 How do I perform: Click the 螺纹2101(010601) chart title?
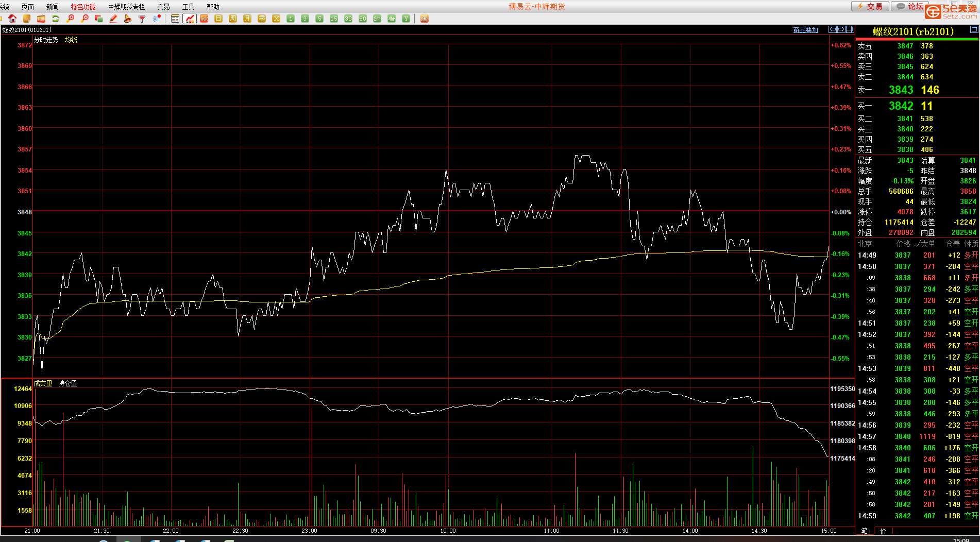[x=27, y=30]
